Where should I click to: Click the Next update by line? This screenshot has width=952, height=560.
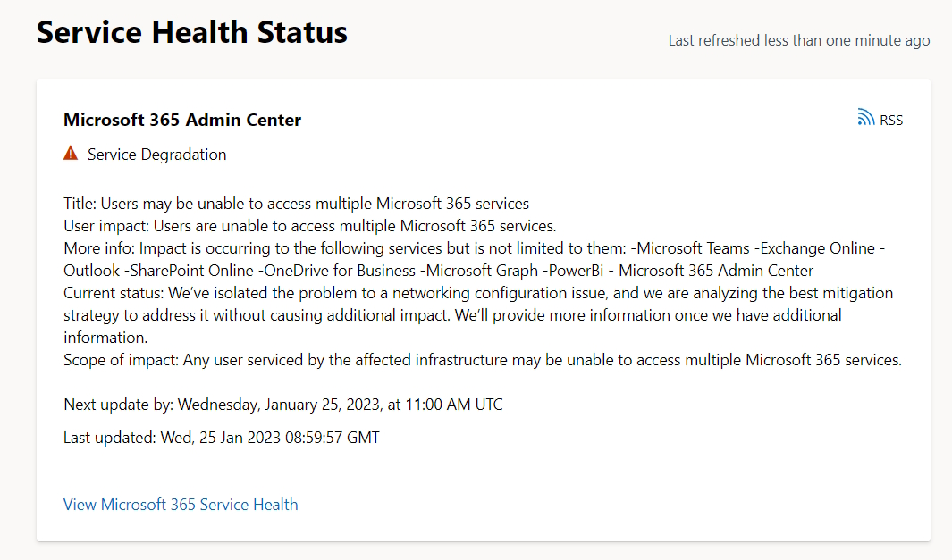(x=282, y=404)
